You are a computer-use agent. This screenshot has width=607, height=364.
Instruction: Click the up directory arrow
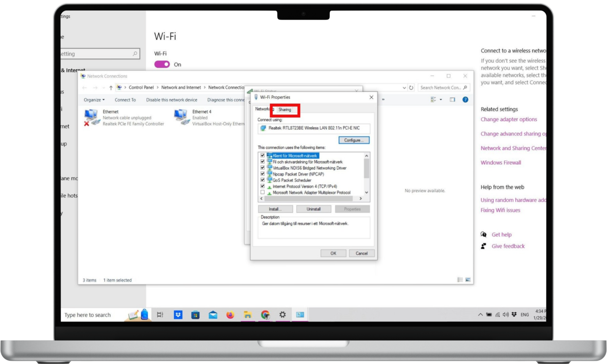point(111,88)
